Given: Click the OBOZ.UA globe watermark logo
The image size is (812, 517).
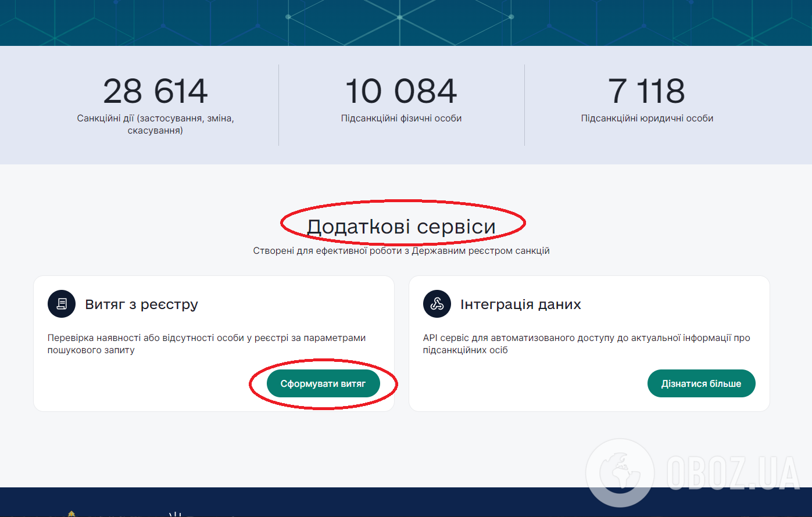Looking at the screenshot, I should tap(620, 472).
